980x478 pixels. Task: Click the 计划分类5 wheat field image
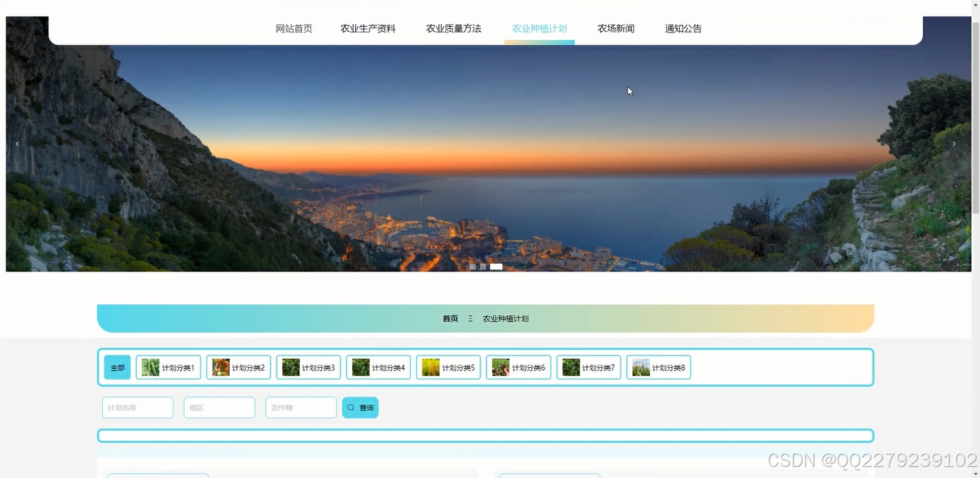[x=429, y=366]
